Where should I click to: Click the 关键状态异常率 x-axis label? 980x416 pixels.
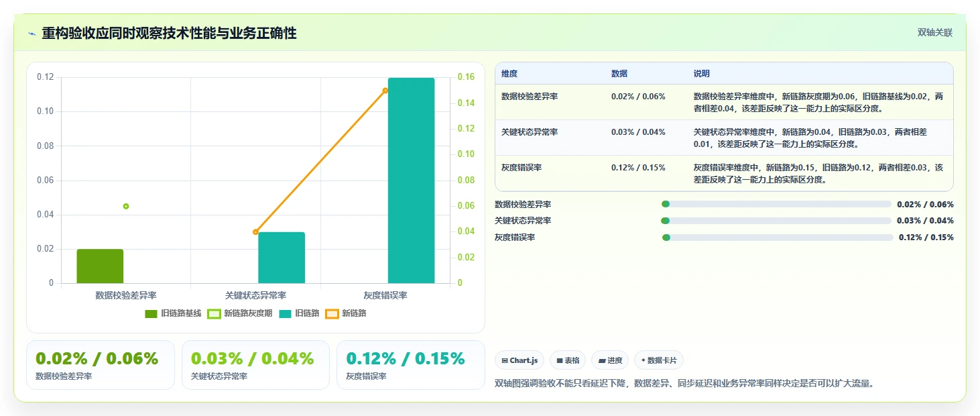[x=255, y=295]
